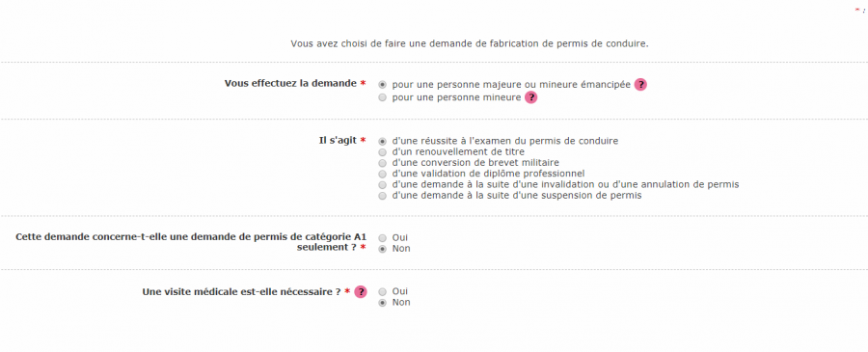Choose 'Non' for visite médicale nécessaire

click(x=382, y=303)
